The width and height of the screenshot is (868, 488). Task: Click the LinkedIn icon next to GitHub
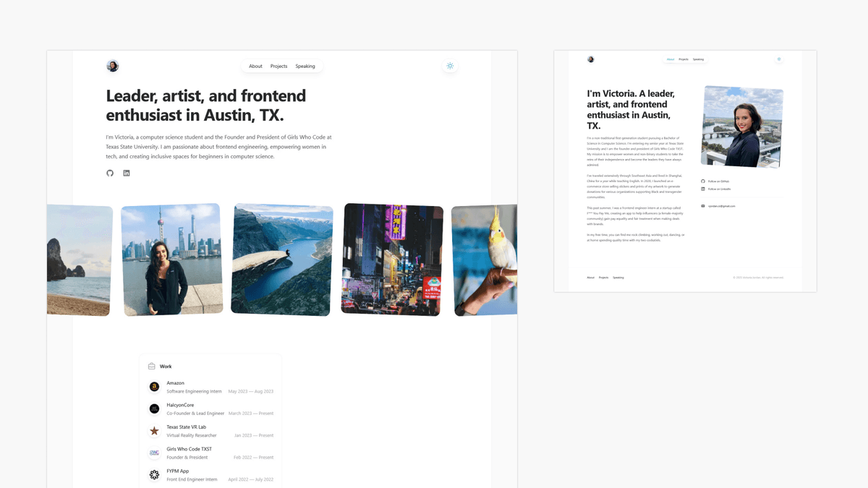click(126, 173)
